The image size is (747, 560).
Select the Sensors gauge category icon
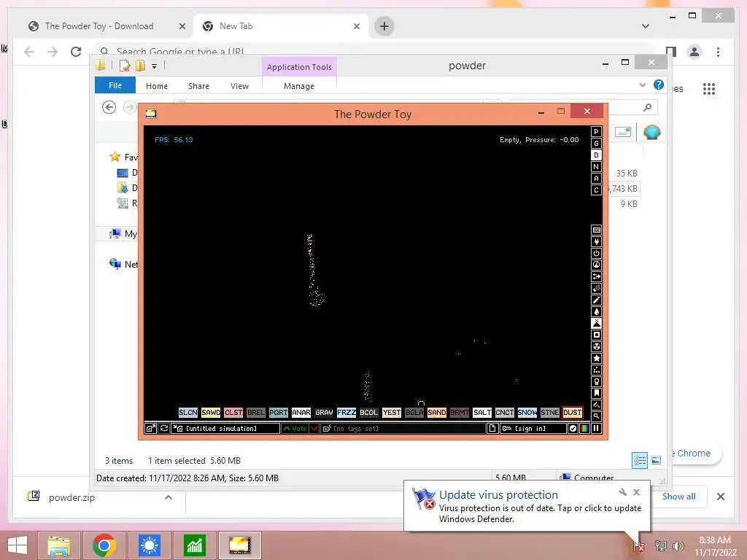coord(596,265)
